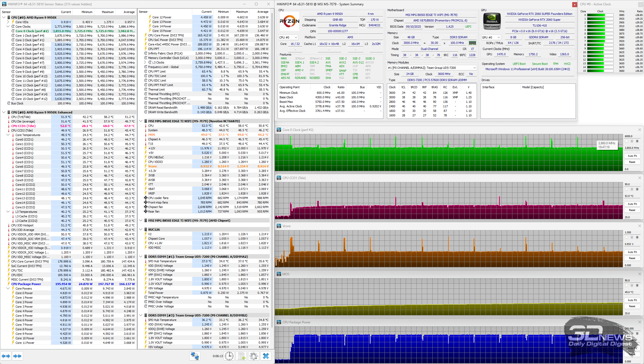The image size is (644, 364).
Task: Open sensor settings gear icon
Action: [254, 356]
